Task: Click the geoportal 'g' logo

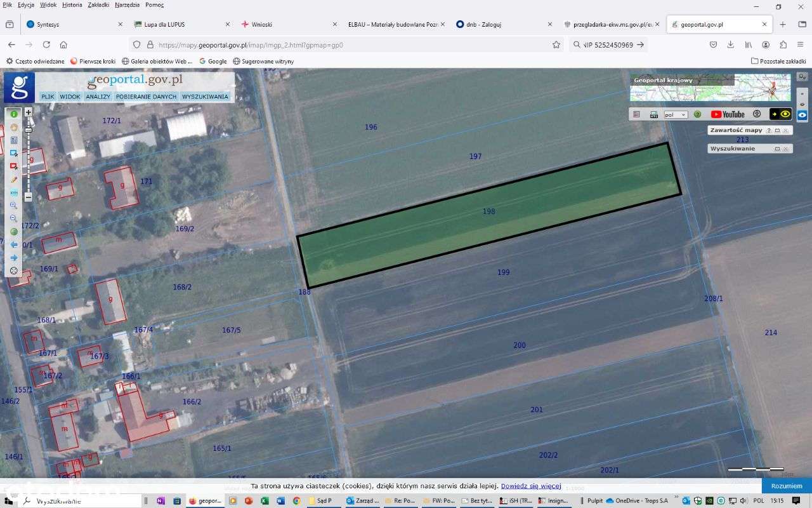Action: [x=20, y=87]
